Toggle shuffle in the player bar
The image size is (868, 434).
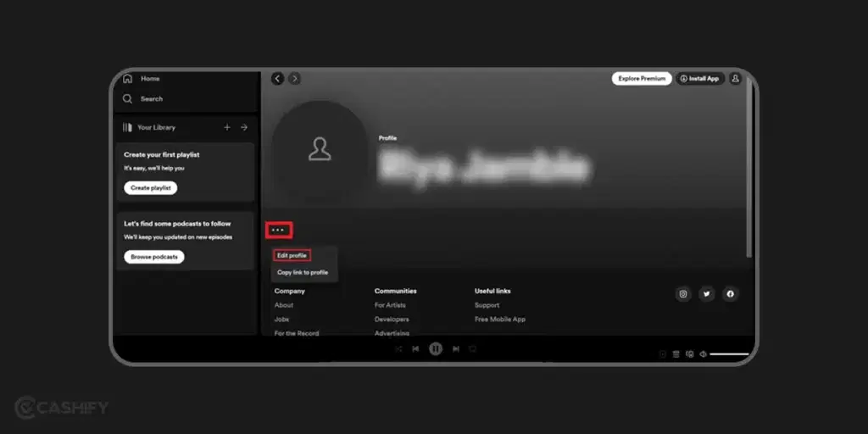398,348
